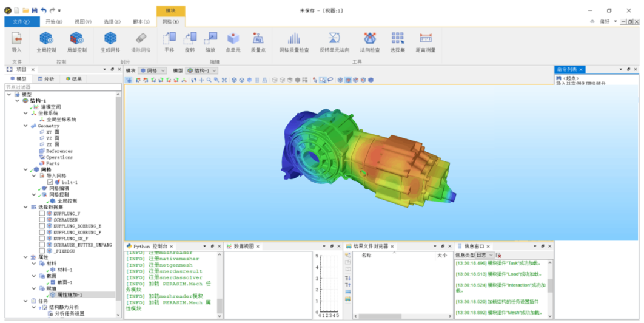Enable the SCHRAUBEN selection set checkbox
This screenshot has width=644, height=323.
click(42, 219)
